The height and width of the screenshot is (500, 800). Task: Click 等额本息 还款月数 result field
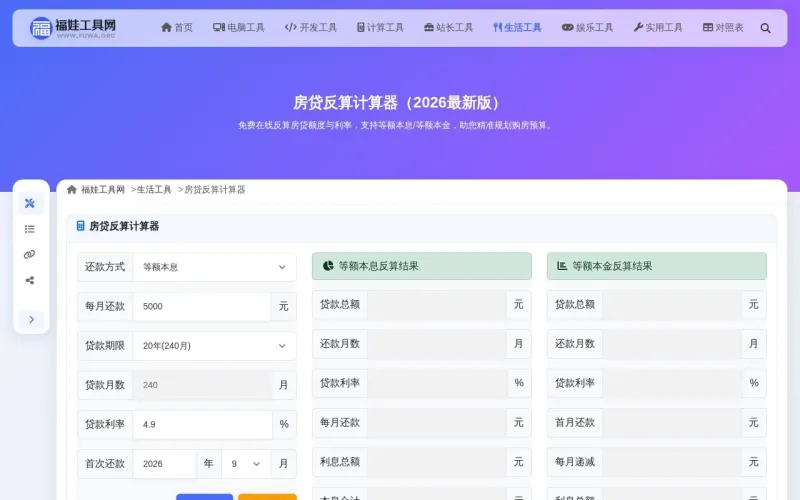(437, 343)
